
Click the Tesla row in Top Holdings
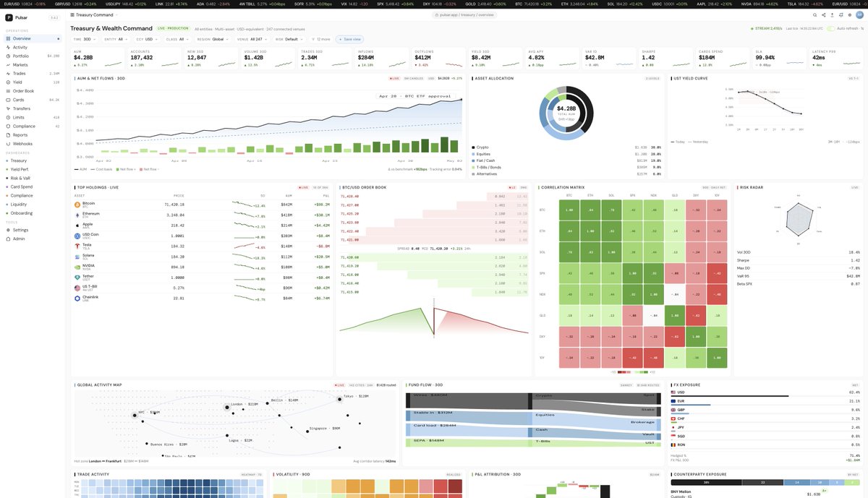pos(202,246)
